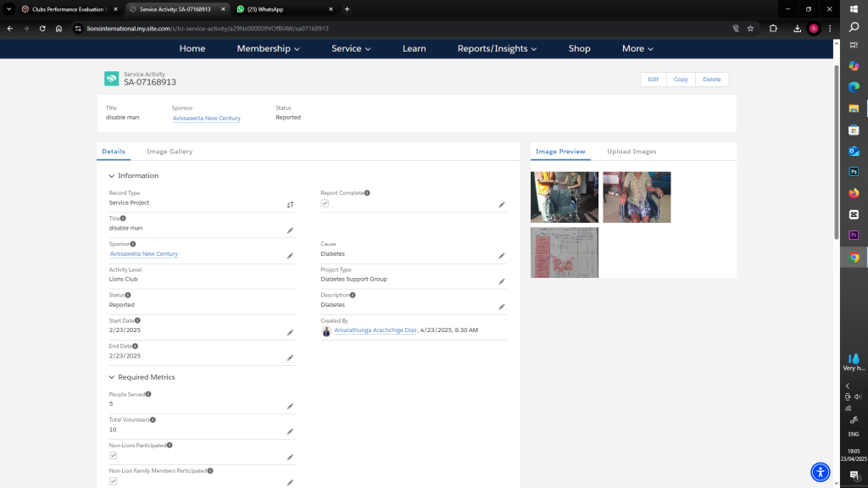
Task: Show the Report Complete info icon
Action: coord(367,193)
